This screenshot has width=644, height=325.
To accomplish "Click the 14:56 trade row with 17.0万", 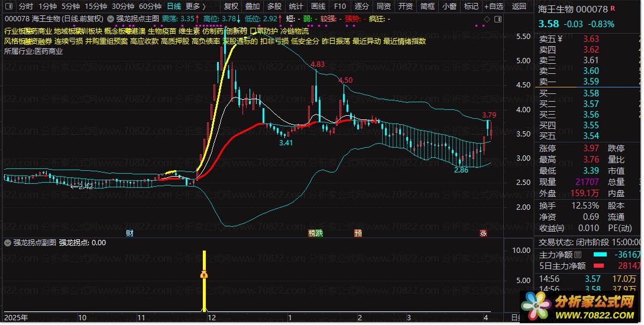I will (x=590, y=279).
